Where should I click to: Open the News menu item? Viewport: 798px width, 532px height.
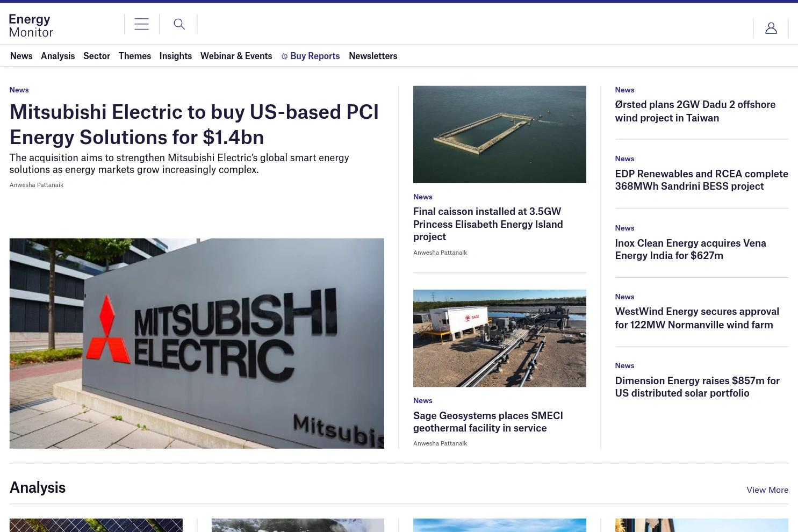pos(21,56)
